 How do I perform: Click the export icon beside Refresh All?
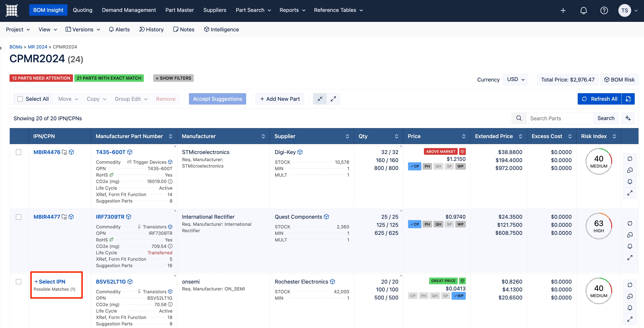(x=628, y=99)
